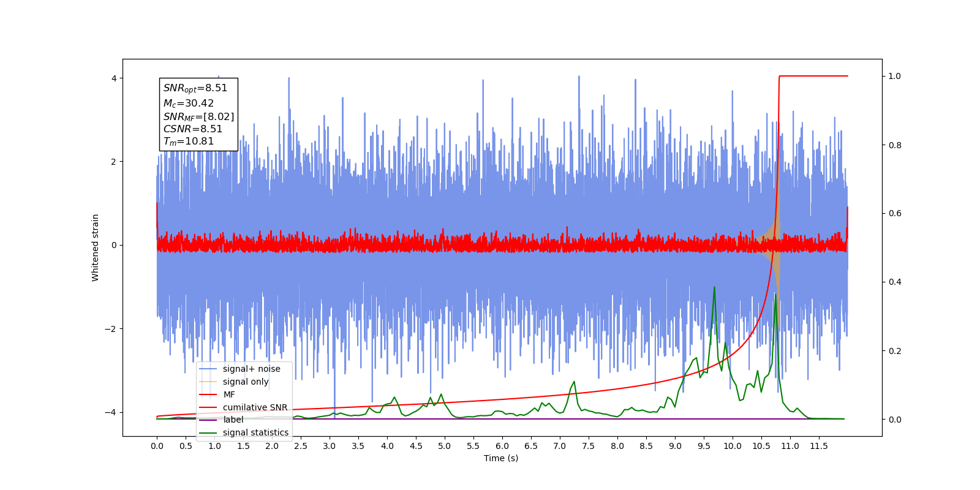The image size is (980, 490).
Task: Select the 0.8 tick on the right-hand axis
Action: 895,145
